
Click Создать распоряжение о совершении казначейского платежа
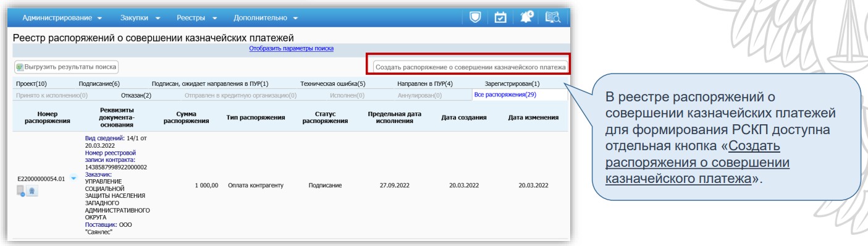[x=470, y=66]
